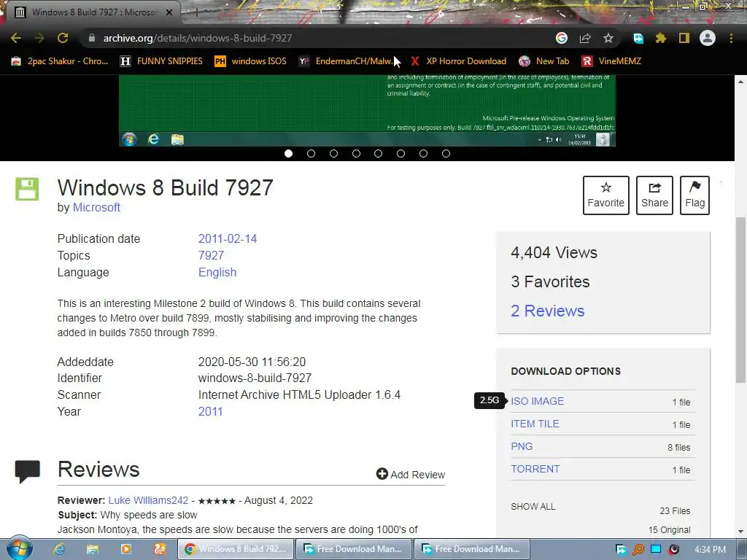
Task: Click the green floppy disk software icon
Action: [27, 189]
